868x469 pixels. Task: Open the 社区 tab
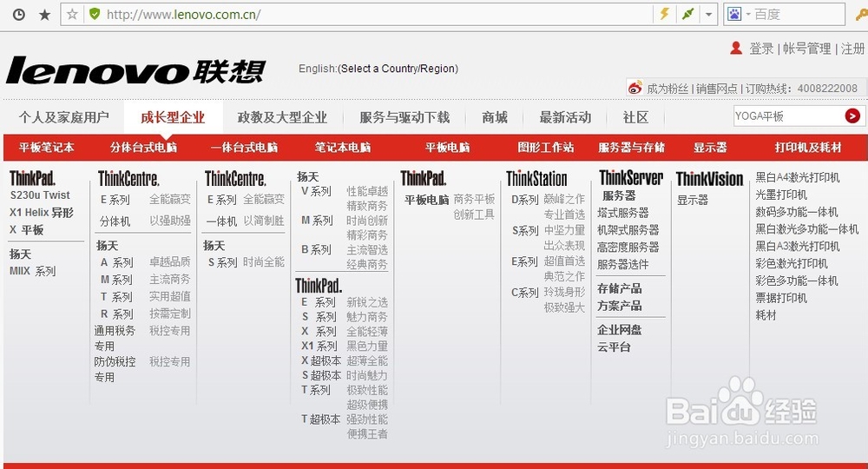pyautogui.click(x=635, y=117)
